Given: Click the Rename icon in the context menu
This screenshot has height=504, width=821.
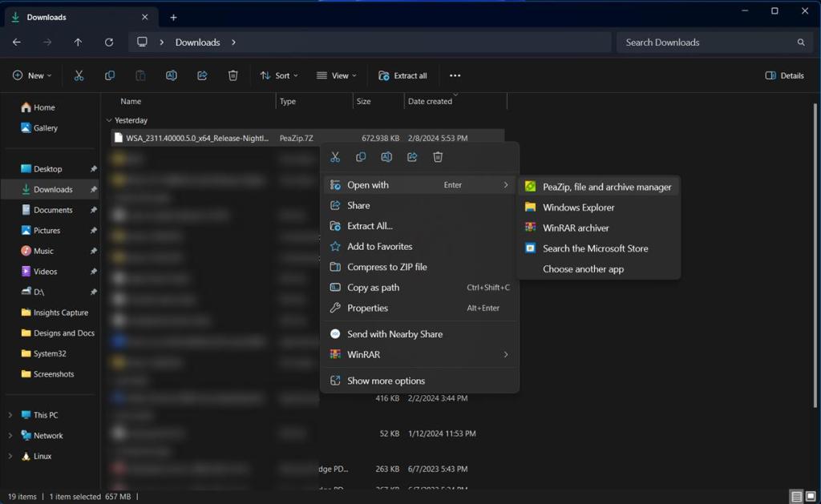Looking at the screenshot, I should (386, 157).
